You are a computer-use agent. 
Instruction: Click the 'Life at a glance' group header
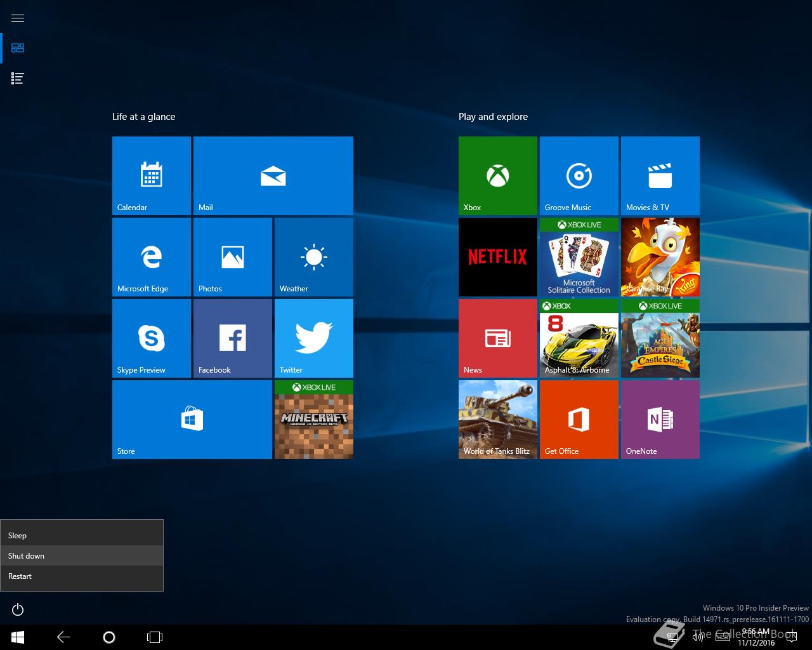(144, 117)
